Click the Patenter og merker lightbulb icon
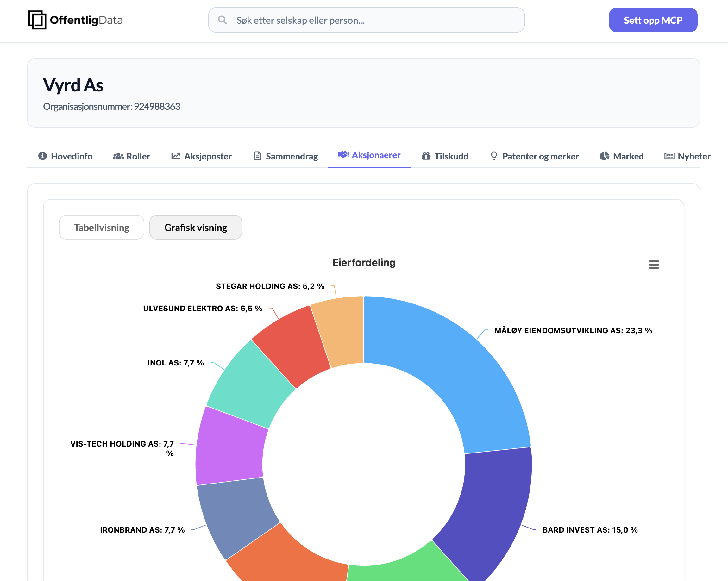The image size is (728, 581). click(x=494, y=156)
